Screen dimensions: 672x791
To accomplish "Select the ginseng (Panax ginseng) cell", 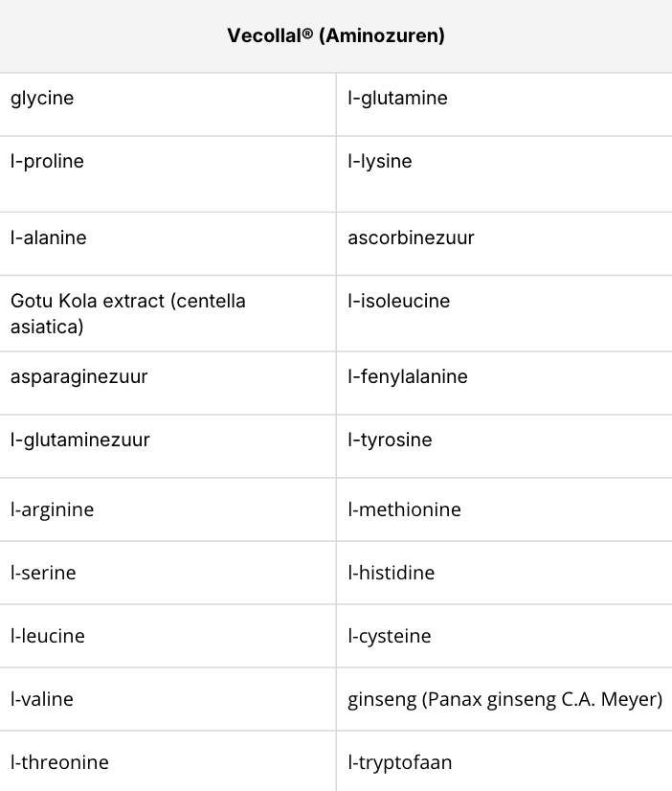I will tap(504, 699).
